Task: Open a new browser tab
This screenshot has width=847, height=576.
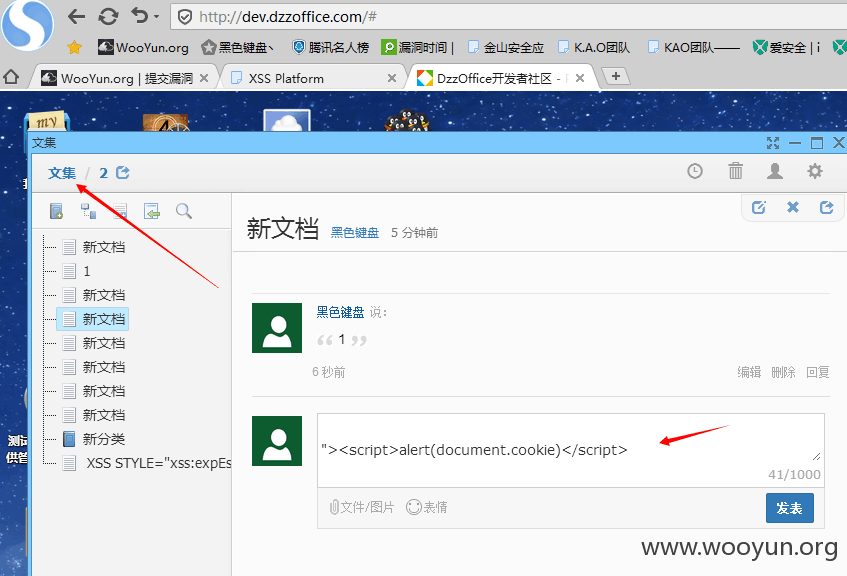Action: tap(616, 76)
